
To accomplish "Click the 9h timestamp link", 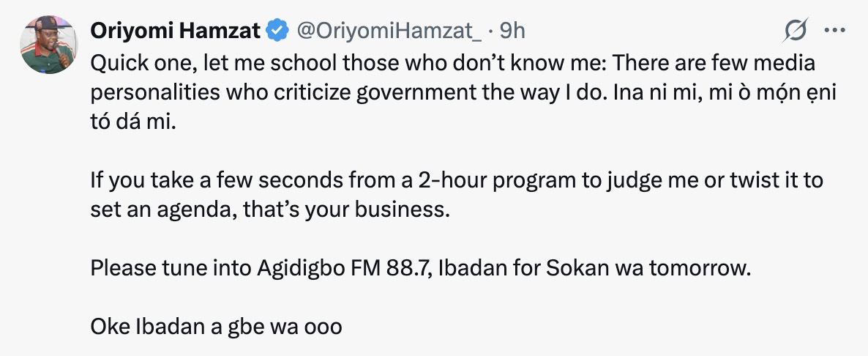I will click(x=512, y=30).
